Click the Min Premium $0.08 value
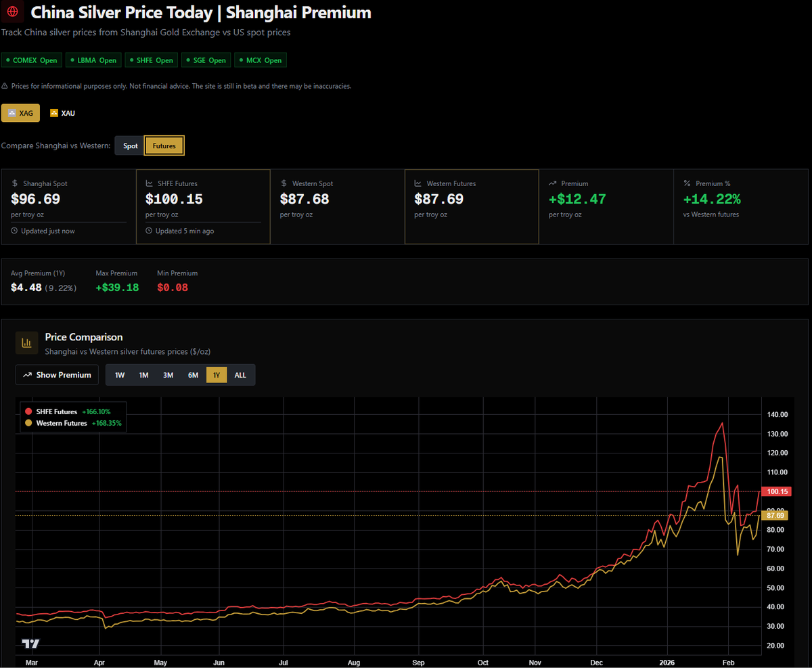This screenshot has height=668, width=812. [x=173, y=287]
